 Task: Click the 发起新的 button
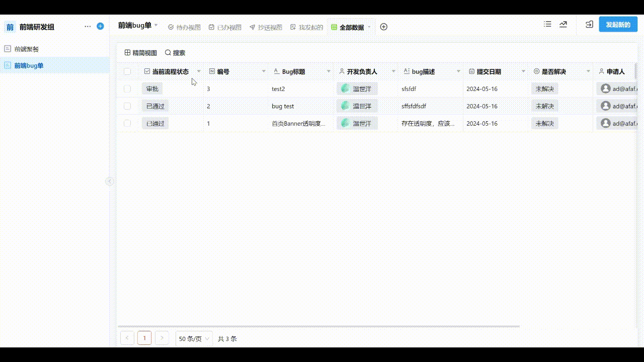pos(618,24)
